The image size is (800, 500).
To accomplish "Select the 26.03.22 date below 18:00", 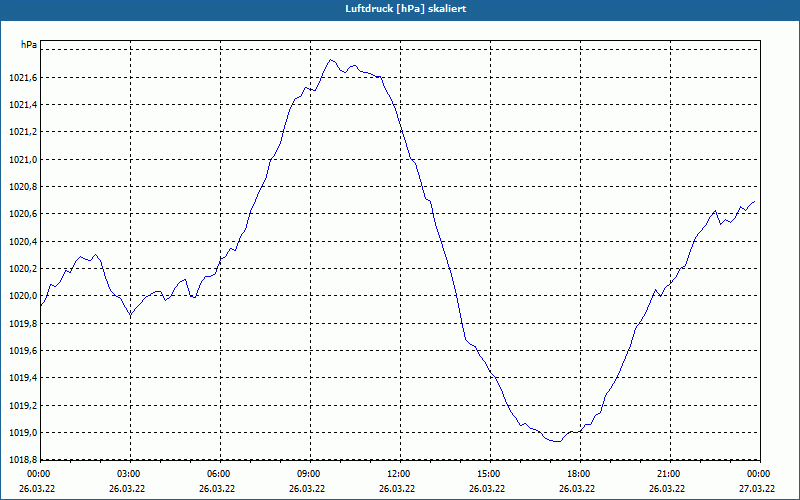I will pos(577,489).
